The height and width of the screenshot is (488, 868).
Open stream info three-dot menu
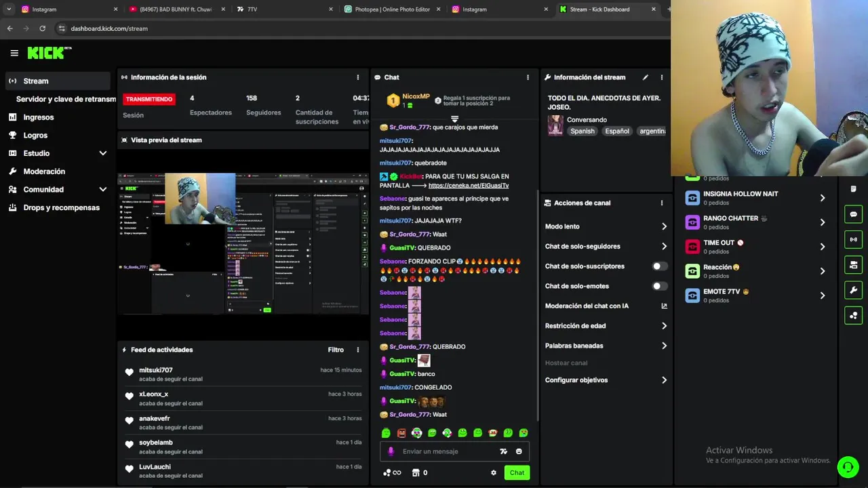click(x=662, y=77)
